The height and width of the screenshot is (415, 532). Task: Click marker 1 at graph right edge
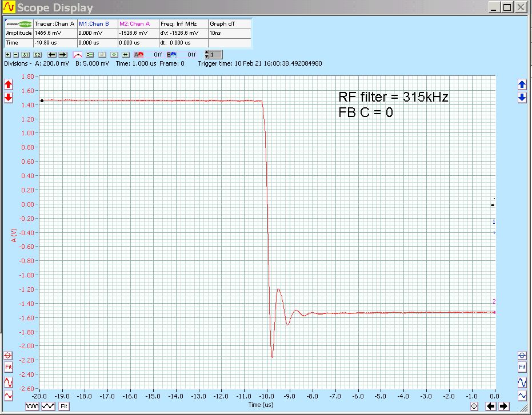(494, 221)
